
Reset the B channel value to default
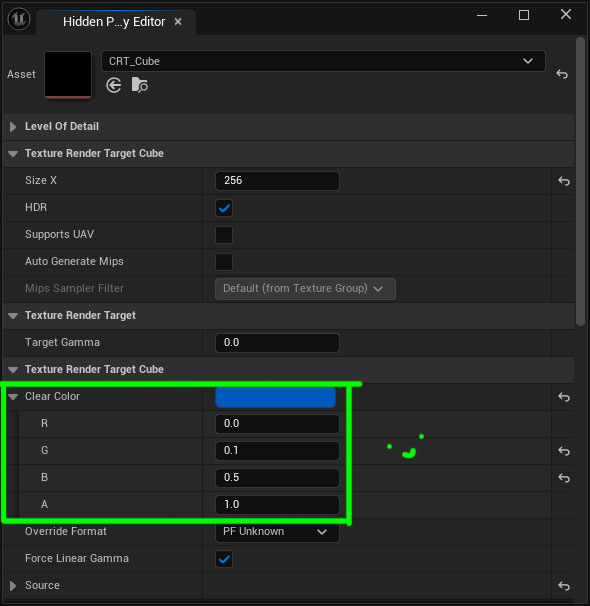pyautogui.click(x=564, y=478)
